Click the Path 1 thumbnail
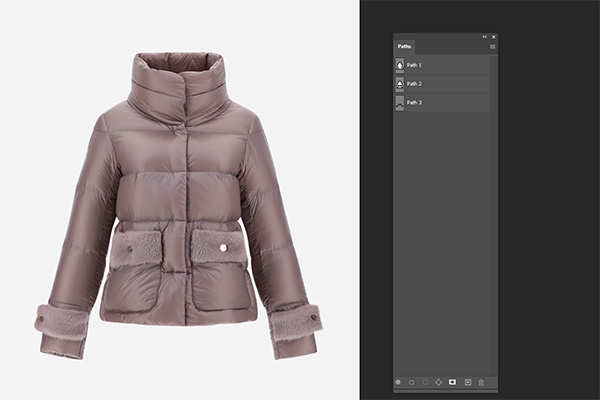 [400, 65]
